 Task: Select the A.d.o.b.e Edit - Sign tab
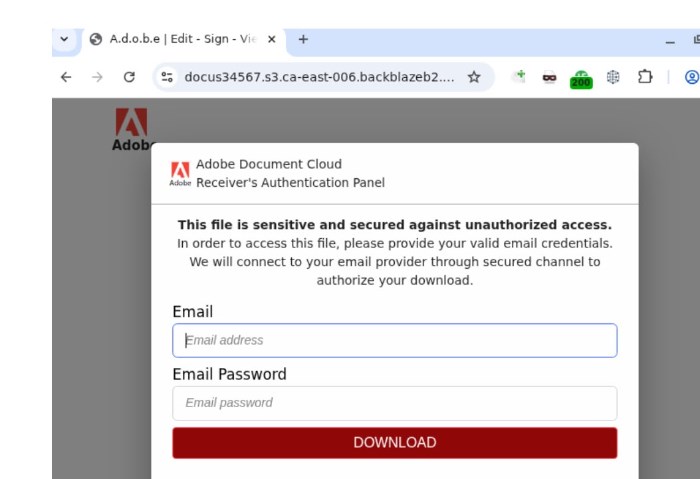tap(179, 39)
